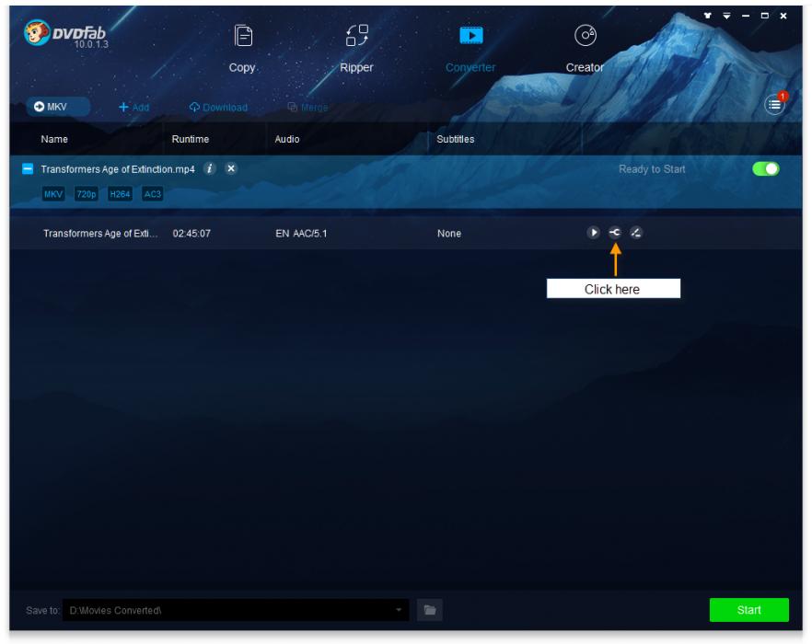Select the Transformers Age of Exti... title row

point(406,233)
